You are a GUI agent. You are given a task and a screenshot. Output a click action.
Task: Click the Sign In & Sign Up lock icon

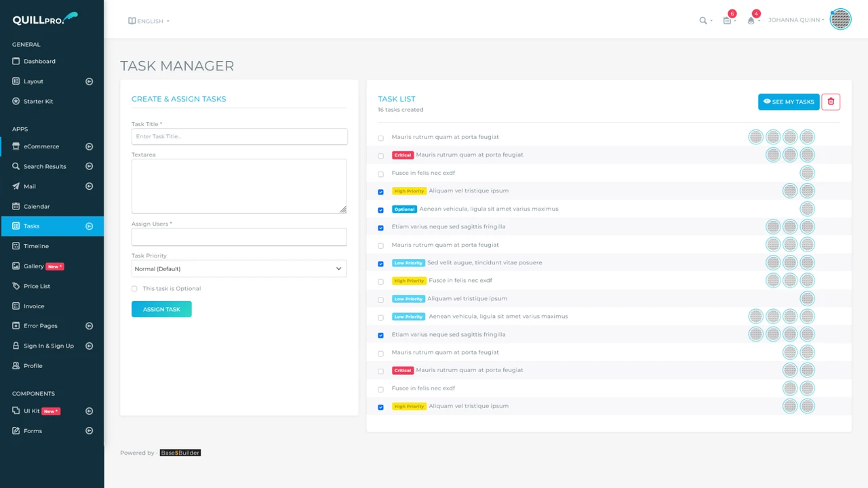pos(16,346)
